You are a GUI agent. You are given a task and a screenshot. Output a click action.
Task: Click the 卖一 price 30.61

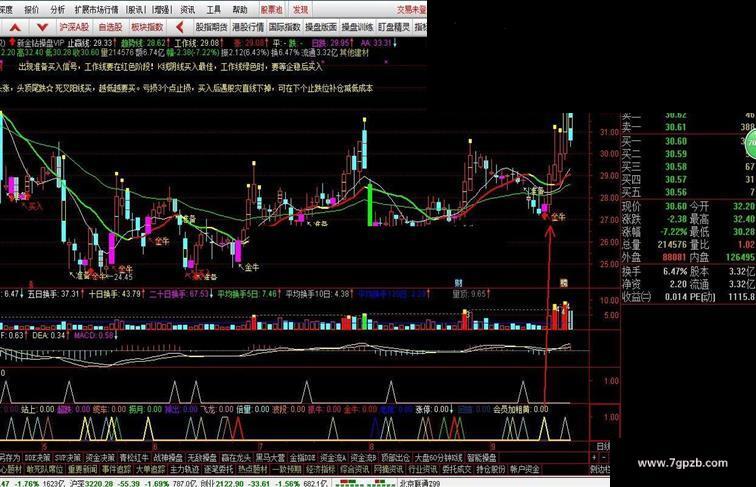pyautogui.click(x=675, y=127)
